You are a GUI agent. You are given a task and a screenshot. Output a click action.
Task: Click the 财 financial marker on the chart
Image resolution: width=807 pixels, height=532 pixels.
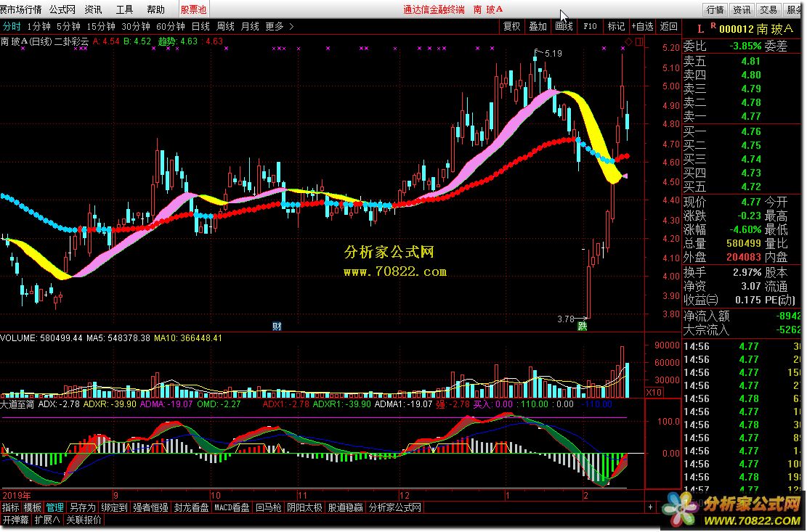click(x=277, y=326)
